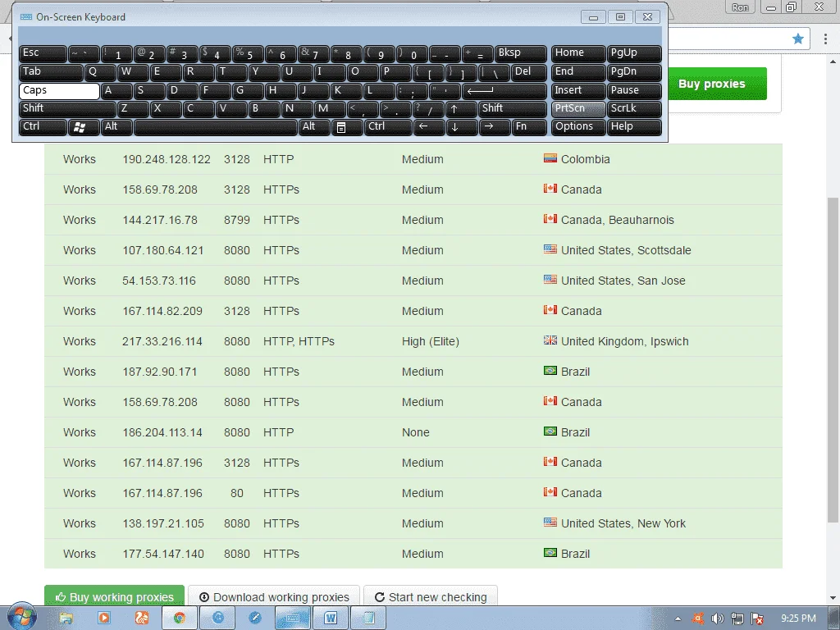Click the PgDn key

click(x=634, y=72)
